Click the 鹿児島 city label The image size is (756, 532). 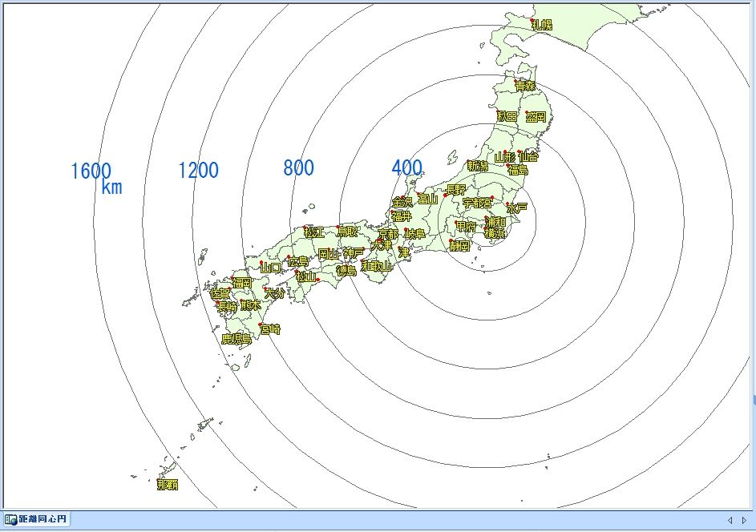(x=237, y=339)
